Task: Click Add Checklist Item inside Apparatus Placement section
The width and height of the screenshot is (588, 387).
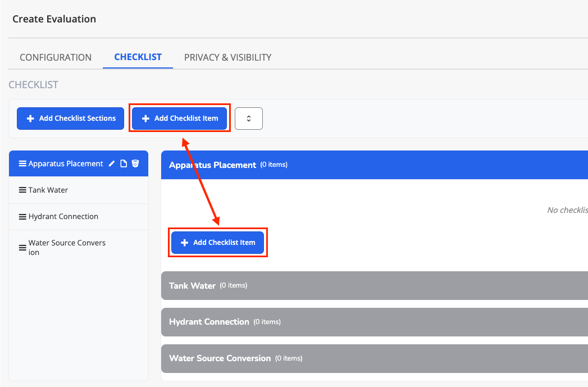Action: (x=217, y=243)
